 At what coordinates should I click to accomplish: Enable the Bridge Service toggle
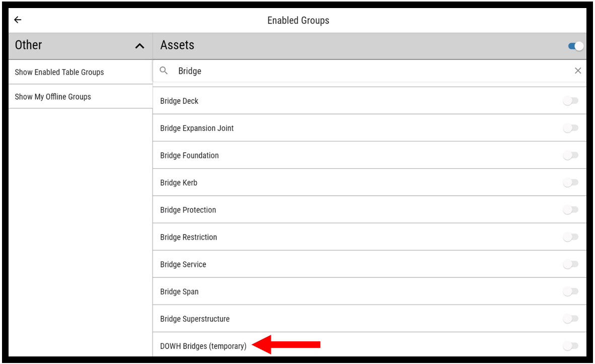(570, 264)
